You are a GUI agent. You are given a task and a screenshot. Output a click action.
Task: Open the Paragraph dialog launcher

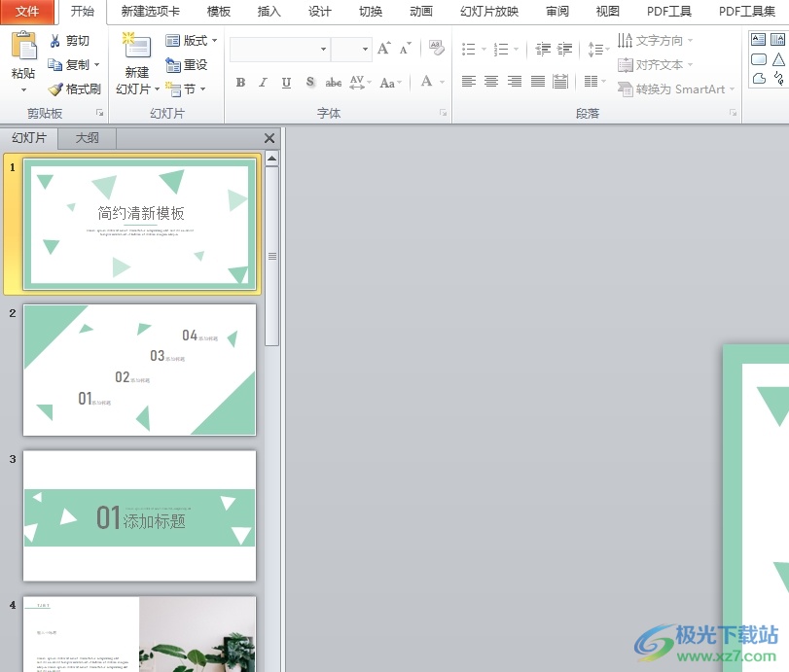tap(734, 113)
